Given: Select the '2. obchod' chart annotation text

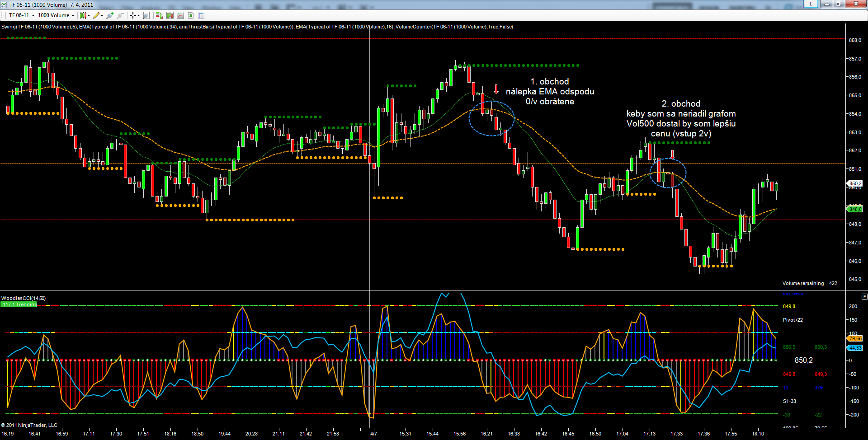Looking at the screenshot, I should (x=681, y=104).
